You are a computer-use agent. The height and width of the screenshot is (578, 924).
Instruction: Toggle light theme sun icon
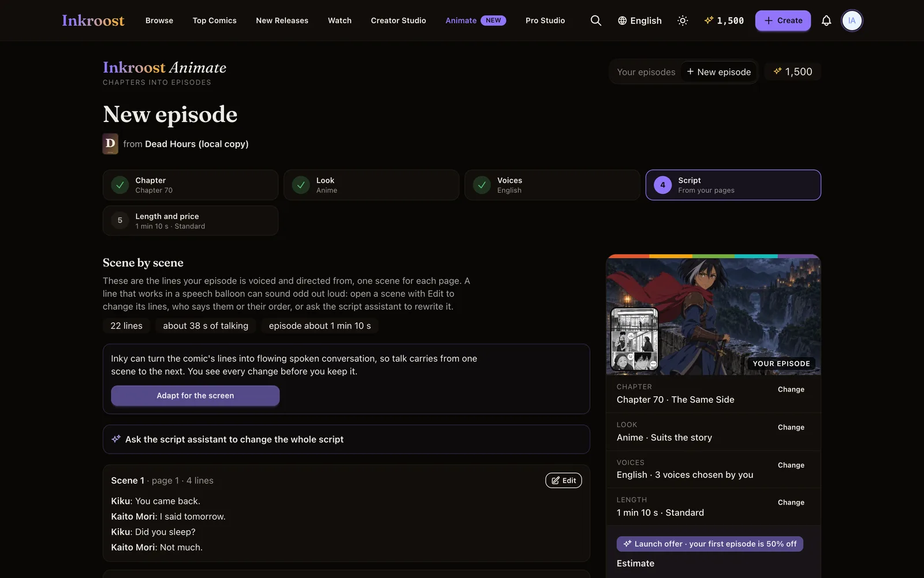[683, 20]
